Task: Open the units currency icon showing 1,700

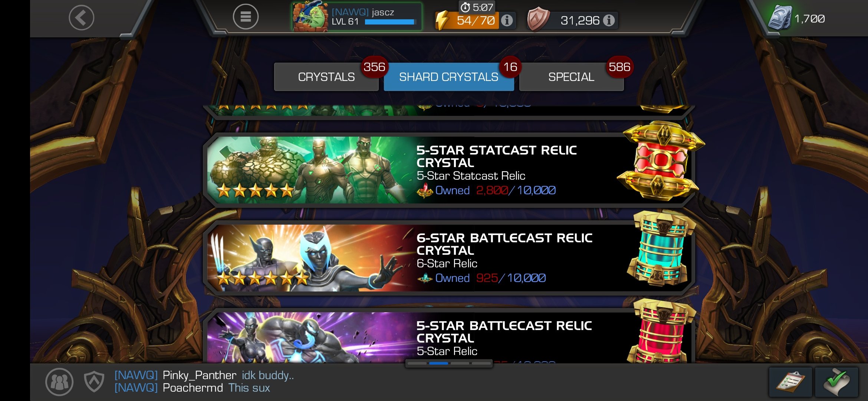Action: (x=780, y=18)
